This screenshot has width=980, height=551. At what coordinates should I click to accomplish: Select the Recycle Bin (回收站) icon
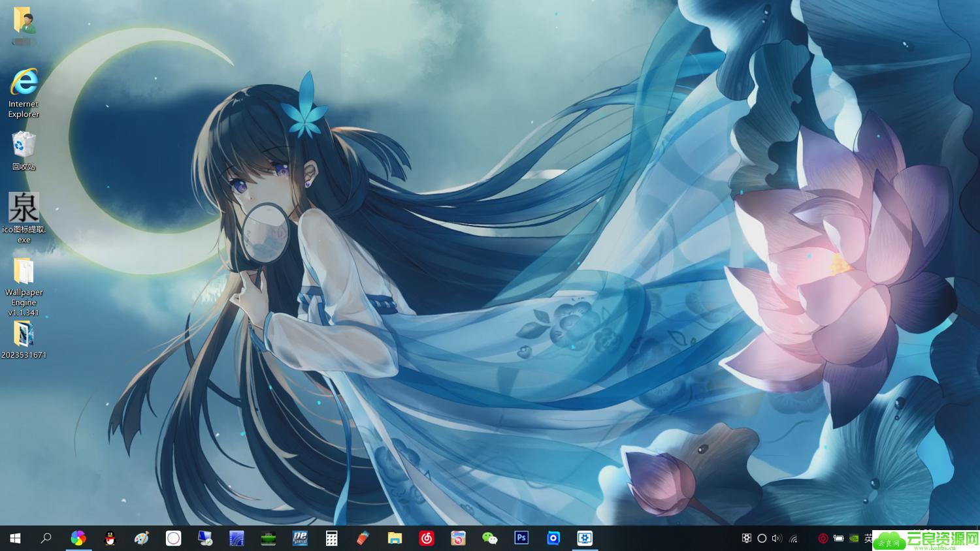click(24, 145)
